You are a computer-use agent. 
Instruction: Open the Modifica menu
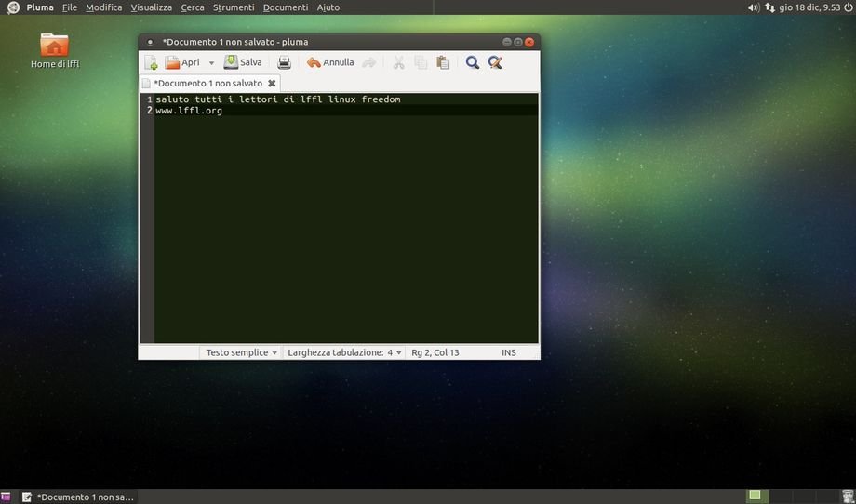103,7
